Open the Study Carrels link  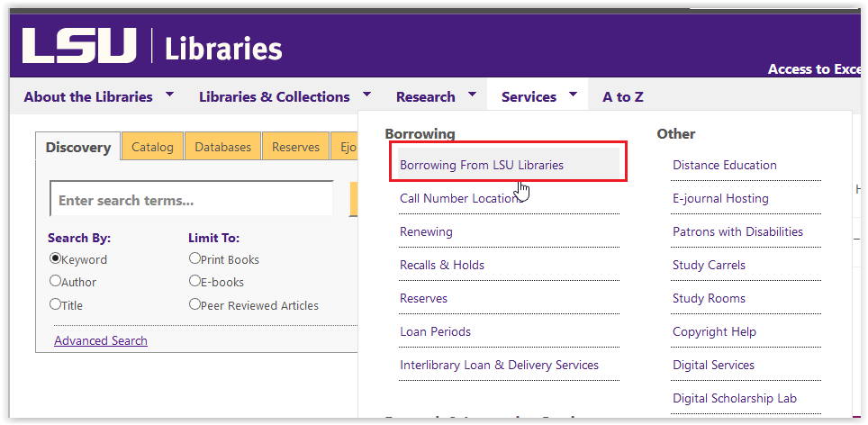point(709,265)
